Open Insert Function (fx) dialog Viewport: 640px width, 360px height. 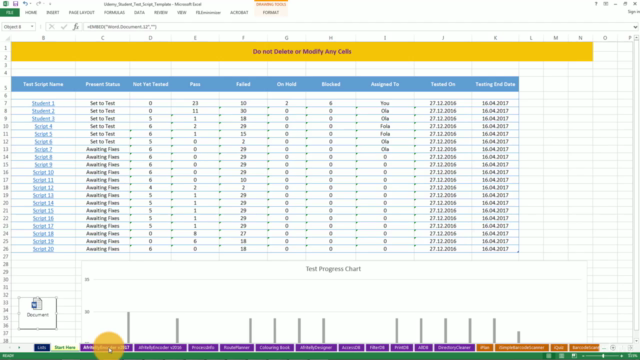76,27
